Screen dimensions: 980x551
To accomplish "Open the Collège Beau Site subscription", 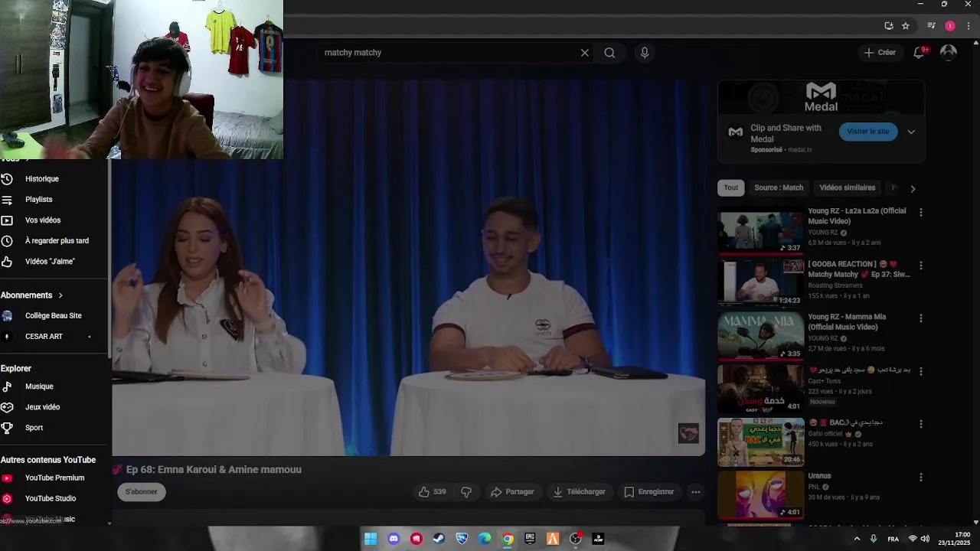I will 54,316.
